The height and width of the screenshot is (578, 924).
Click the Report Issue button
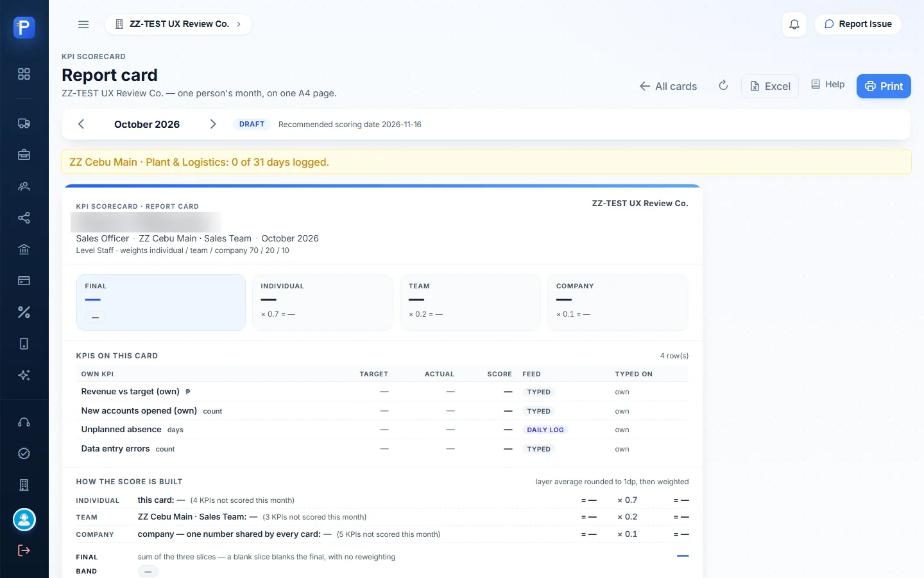pos(858,24)
